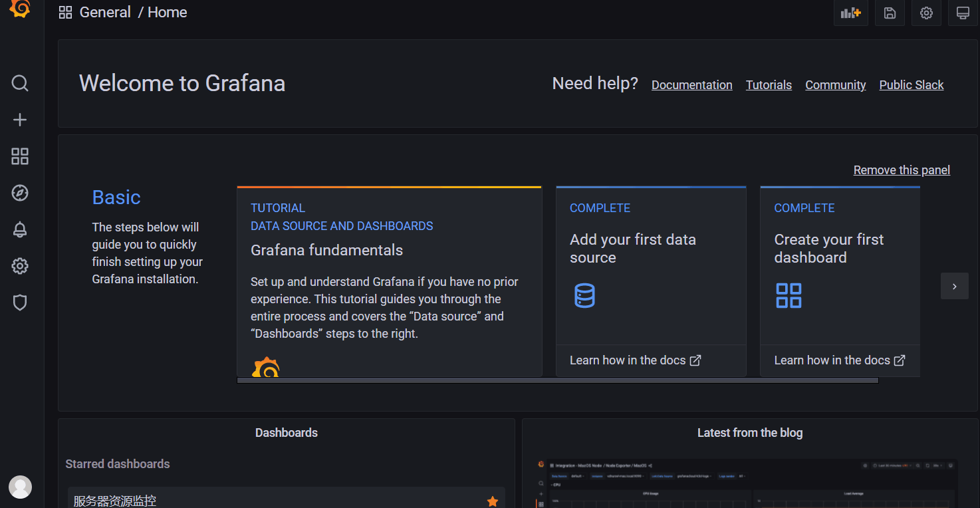980x508 pixels.
Task: Click the Grafana logo in sidebar
Action: coord(20,8)
